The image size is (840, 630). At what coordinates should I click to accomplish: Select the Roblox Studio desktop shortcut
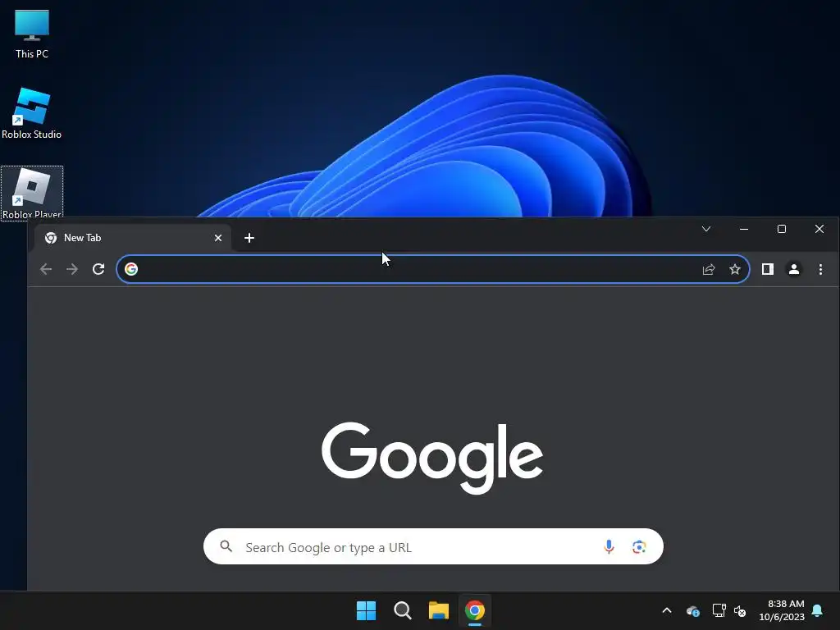32,113
